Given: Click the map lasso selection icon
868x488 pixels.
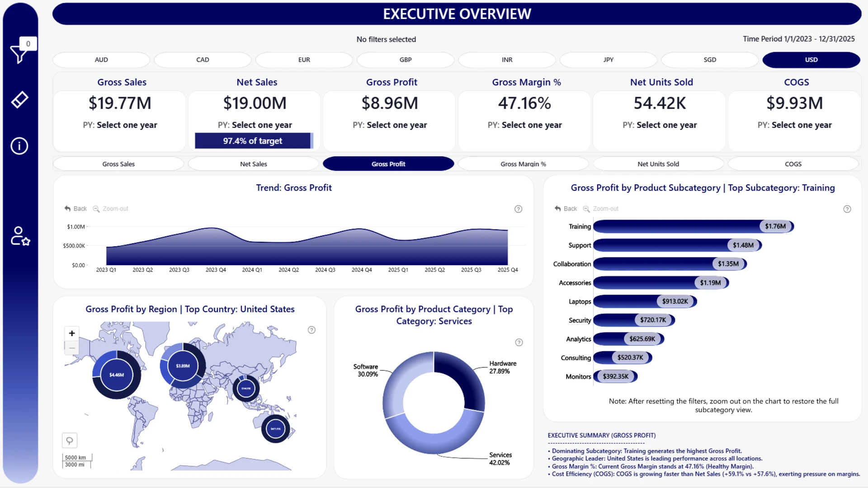Looking at the screenshot, I should pyautogui.click(x=70, y=440).
